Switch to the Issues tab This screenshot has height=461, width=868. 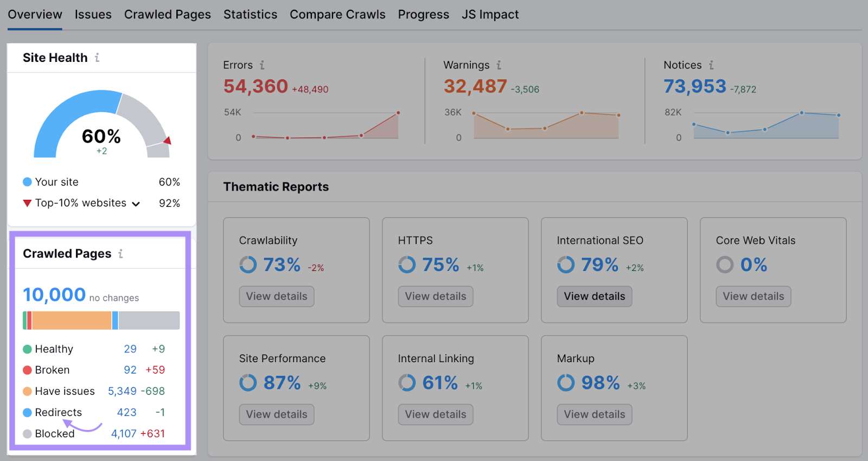point(93,14)
